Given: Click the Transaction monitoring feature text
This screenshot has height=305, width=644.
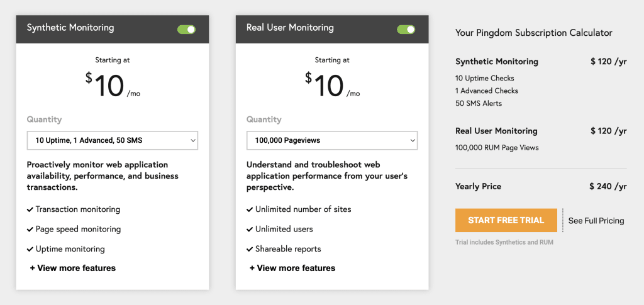Looking at the screenshot, I should pos(78,209).
